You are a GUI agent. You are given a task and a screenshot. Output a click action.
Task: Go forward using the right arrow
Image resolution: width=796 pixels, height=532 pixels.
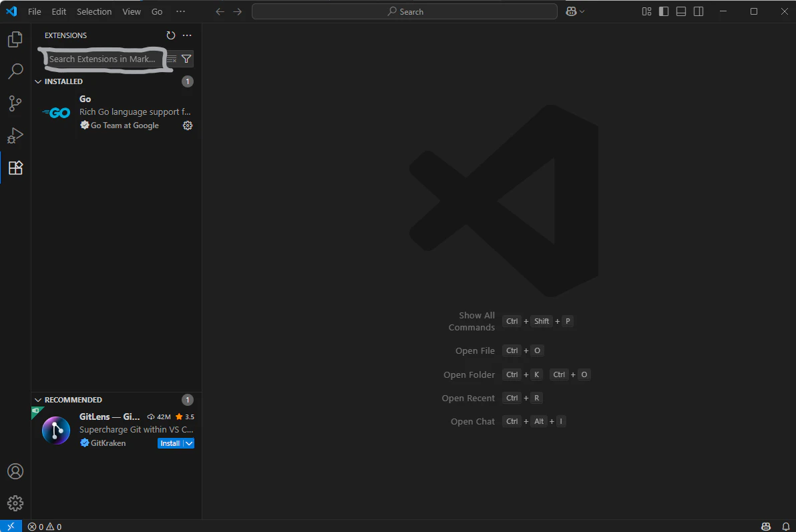point(238,11)
